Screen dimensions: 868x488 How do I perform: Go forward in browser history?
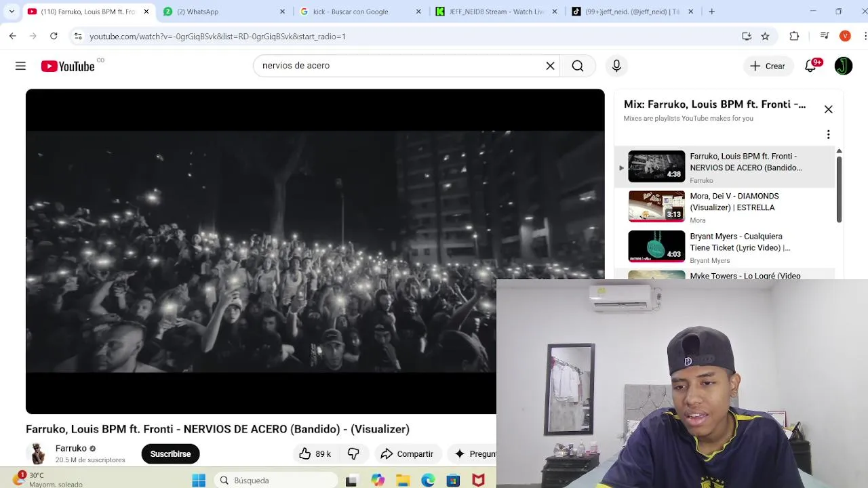(x=33, y=36)
